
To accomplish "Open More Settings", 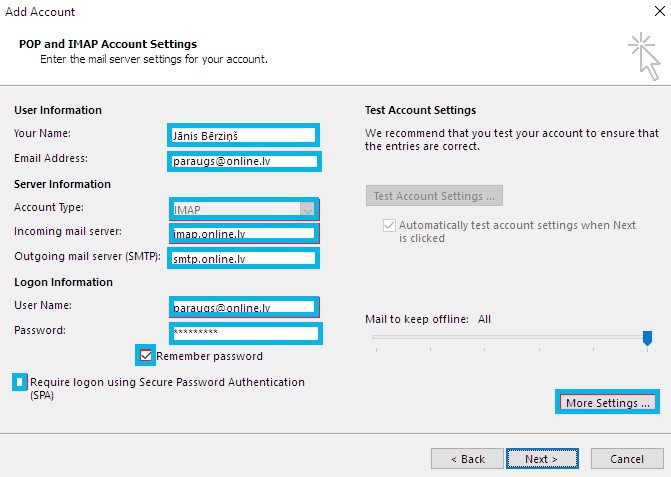I will 607,403.
